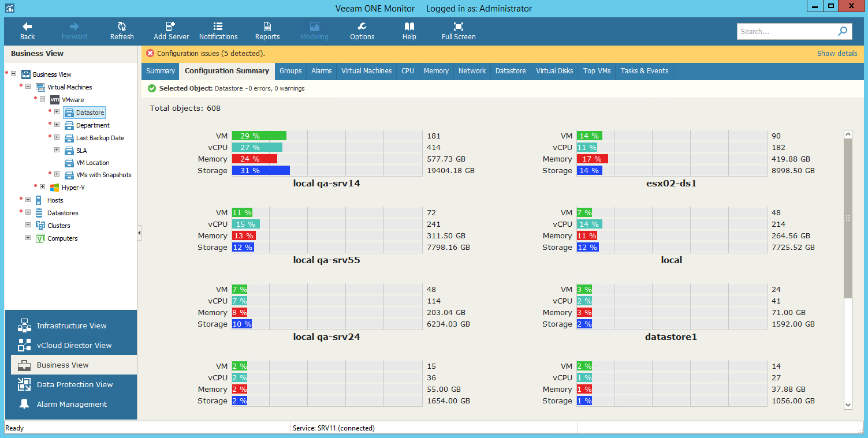Click the Veeam ONE app icon in title bar
This screenshot has height=438, width=868.
tap(10, 8)
